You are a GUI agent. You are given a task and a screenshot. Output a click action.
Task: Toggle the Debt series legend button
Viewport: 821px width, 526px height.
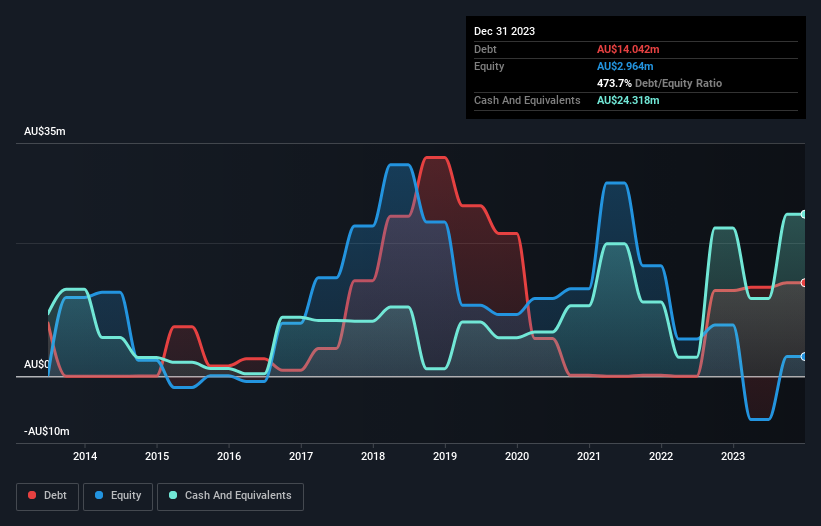tap(47, 496)
